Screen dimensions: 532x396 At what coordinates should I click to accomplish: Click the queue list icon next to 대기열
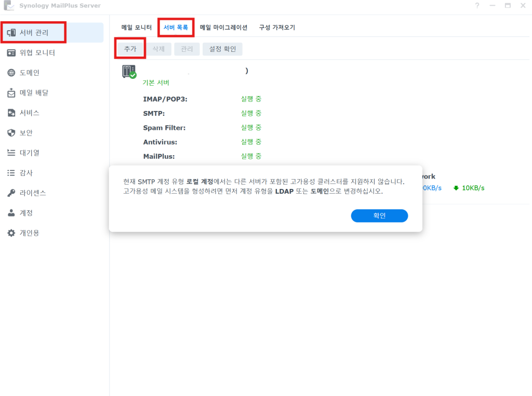click(11, 153)
